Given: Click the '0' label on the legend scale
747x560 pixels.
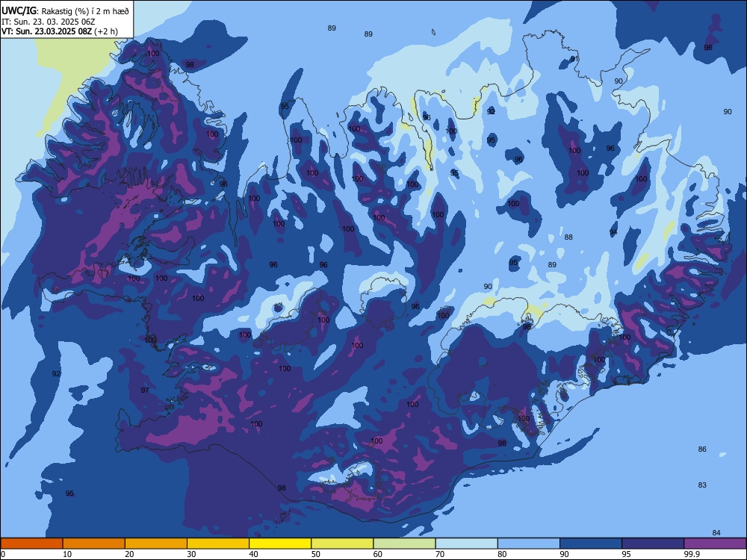Looking at the screenshot, I should click(x=3, y=554).
